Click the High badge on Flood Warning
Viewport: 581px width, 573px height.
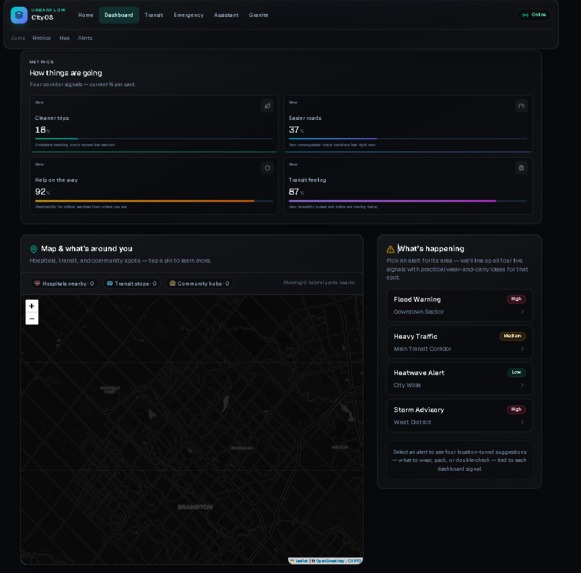pos(516,299)
